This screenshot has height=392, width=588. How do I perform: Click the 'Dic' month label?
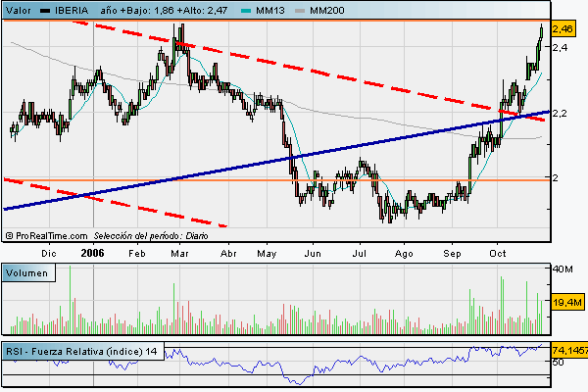[x=49, y=254]
